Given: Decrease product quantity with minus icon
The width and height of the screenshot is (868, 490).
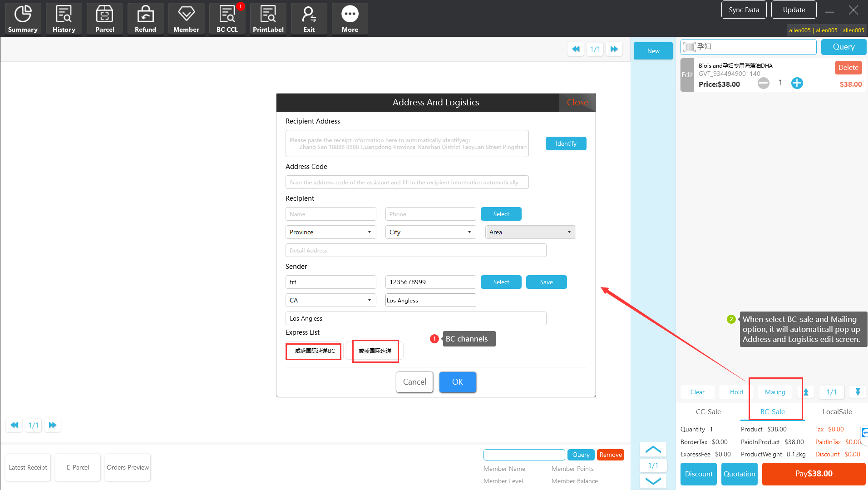Looking at the screenshot, I should (764, 83).
